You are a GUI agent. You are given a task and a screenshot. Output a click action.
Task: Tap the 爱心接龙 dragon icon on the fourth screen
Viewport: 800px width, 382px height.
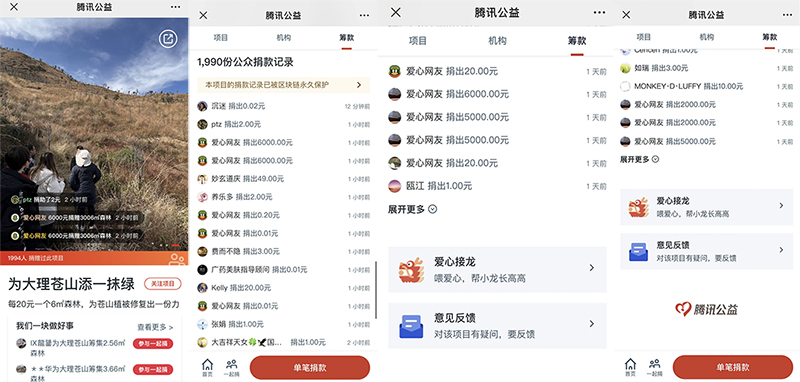pos(638,207)
